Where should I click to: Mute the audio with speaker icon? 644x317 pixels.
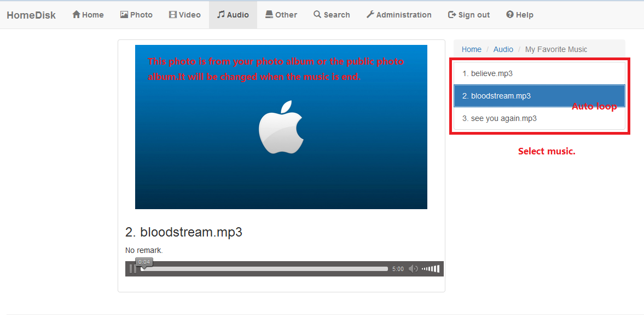pyautogui.click(x=413, y=269)
